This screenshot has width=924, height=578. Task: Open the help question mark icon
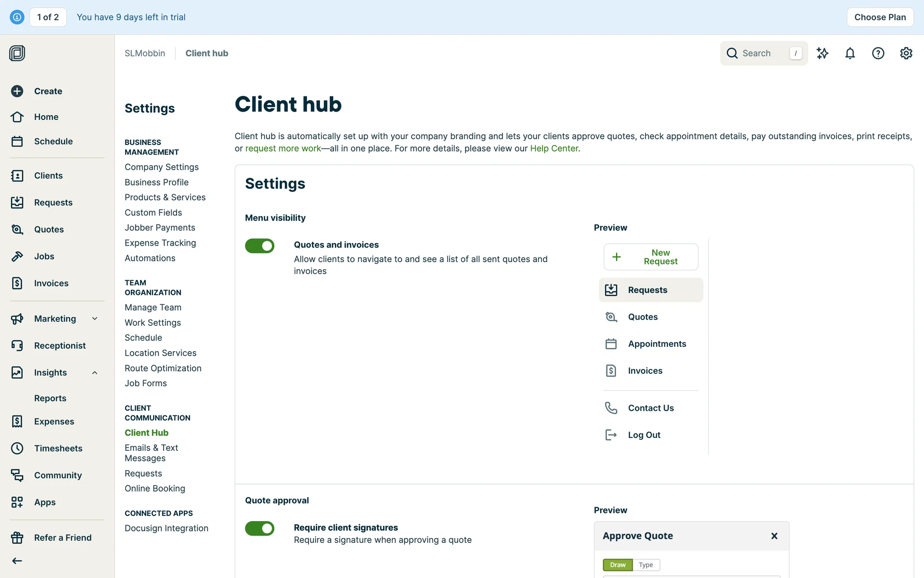[x=878, y=53]
